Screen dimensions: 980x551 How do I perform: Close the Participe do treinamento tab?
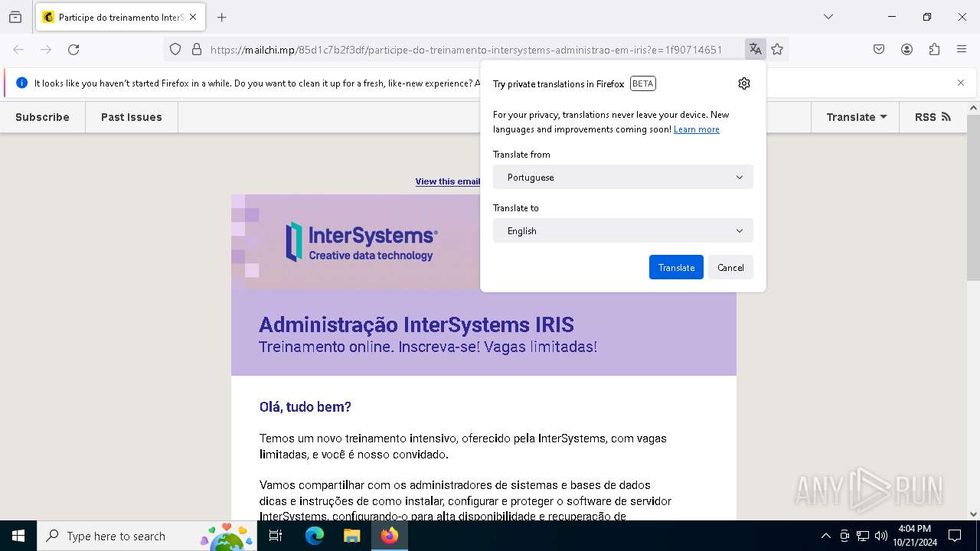tap(193, 17)
